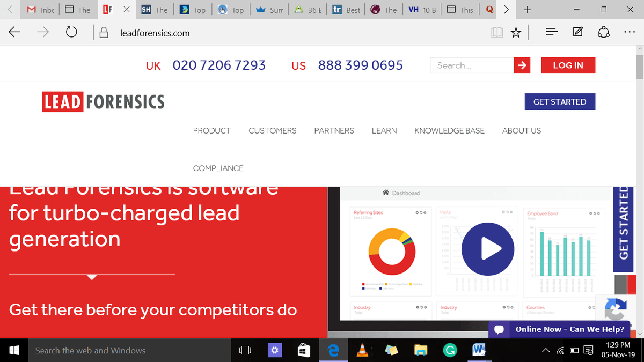Image resolution: width=644 pixels, height=362 pixels.
Task: Open the PARTNERS menu
Action: [x=334, y=130]
